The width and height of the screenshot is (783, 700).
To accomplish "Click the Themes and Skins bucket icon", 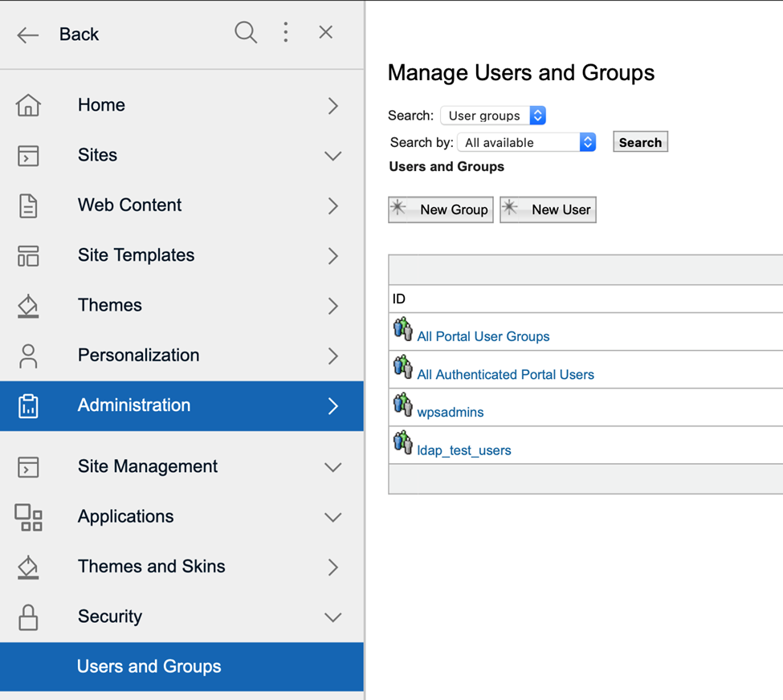I will 28,568.
